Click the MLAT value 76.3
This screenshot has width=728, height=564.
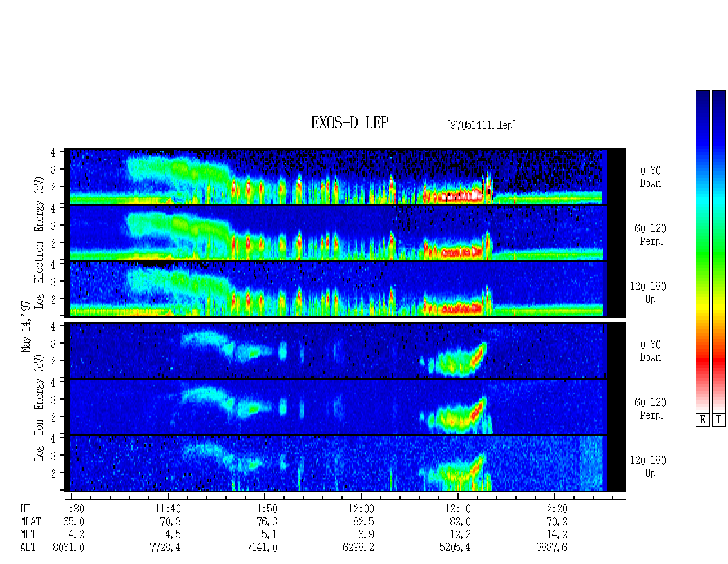tap(267, 521)
